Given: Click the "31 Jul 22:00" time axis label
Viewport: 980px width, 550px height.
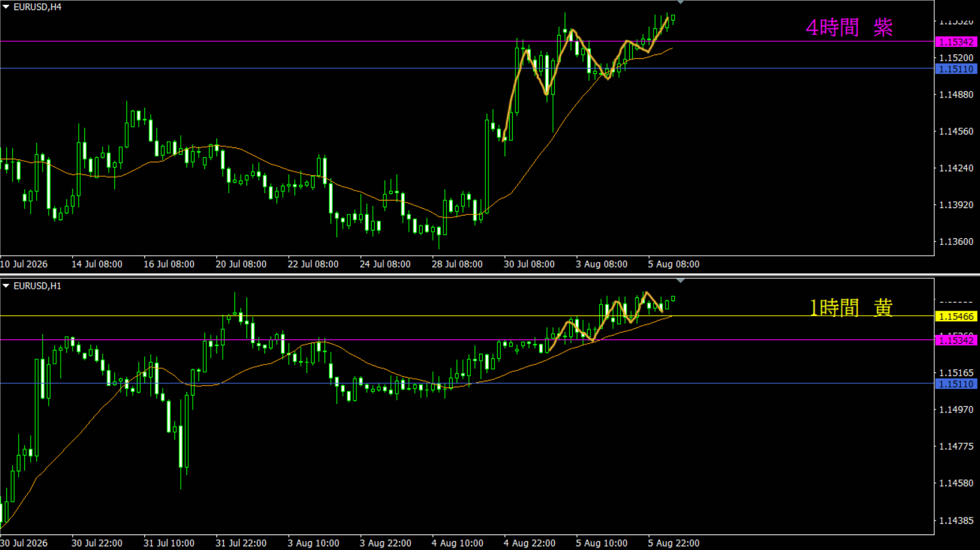Looking at the screenshot, I should (241, 543).
